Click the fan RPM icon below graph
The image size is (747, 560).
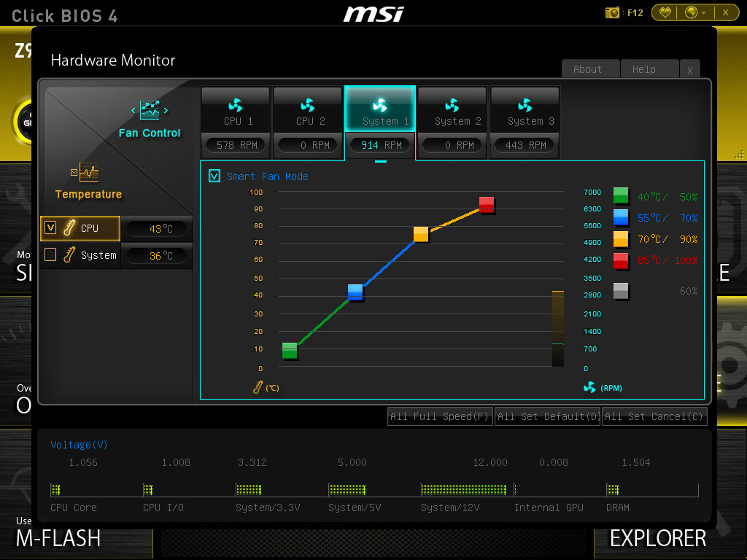pyautogui.click(x=589, y=387)
